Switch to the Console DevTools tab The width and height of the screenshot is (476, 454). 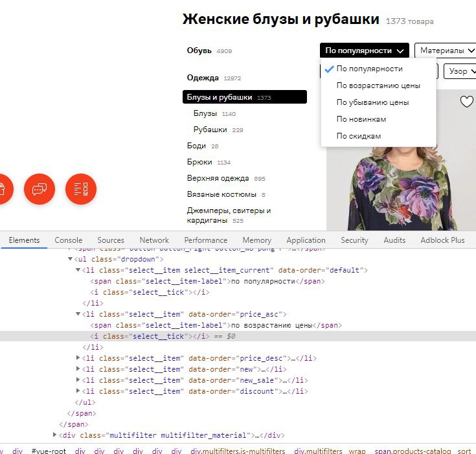point(68,240)
